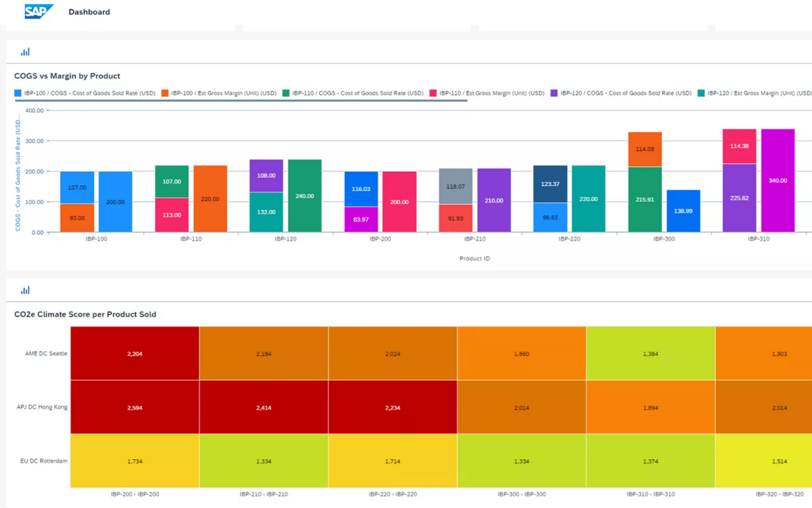812x508 pixels.
Task: Click CO2e Climate Score per Product Sold title
Action: (85, 314)
